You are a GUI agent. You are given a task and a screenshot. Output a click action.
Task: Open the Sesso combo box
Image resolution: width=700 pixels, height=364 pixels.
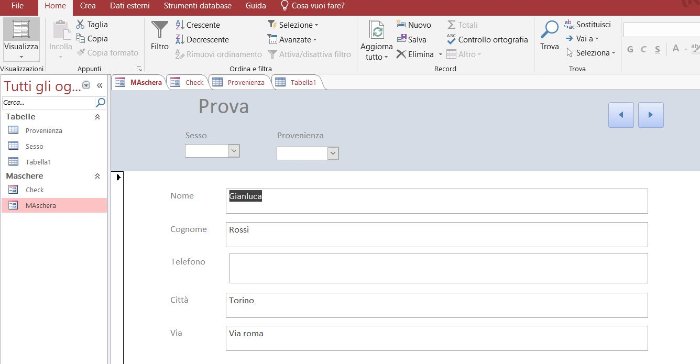pos(234,151)
